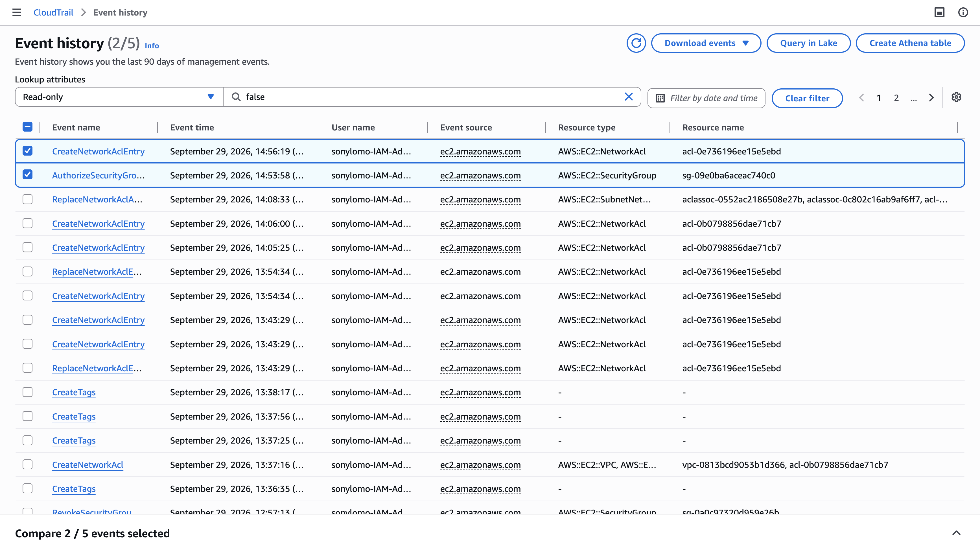The image size is (980, 550).
Task: Toggle the split panel view icon
Action: click(939, 12)
